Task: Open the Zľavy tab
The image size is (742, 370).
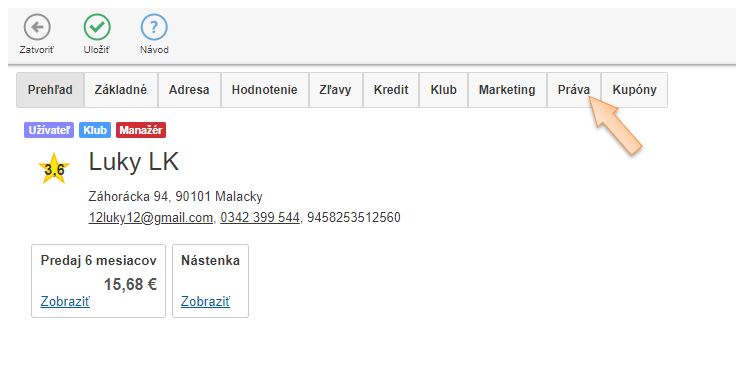Action: point(336,90)
